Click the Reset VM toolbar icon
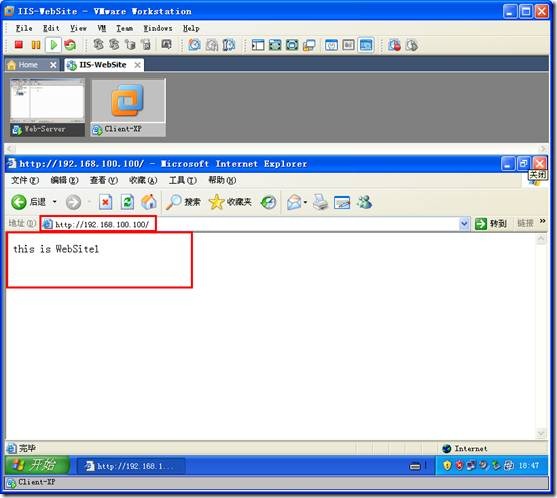Screen dimensions: 557x498 (70, 45)
